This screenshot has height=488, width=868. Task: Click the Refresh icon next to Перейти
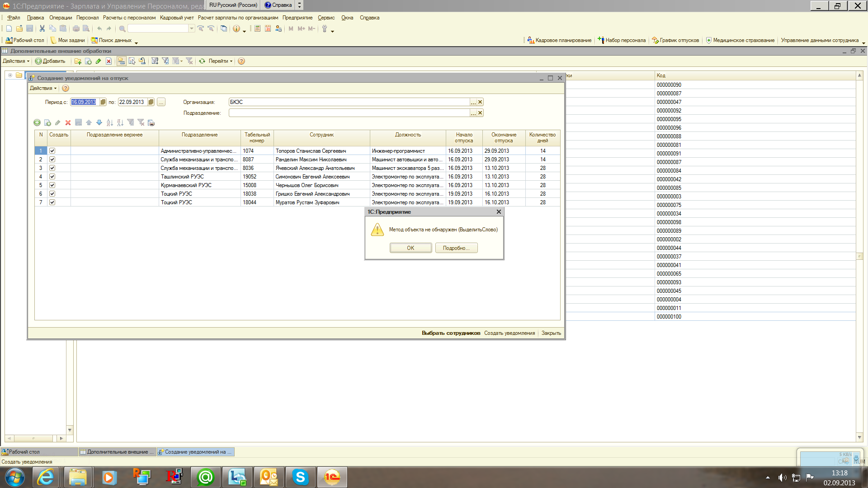tap(202, 61)
